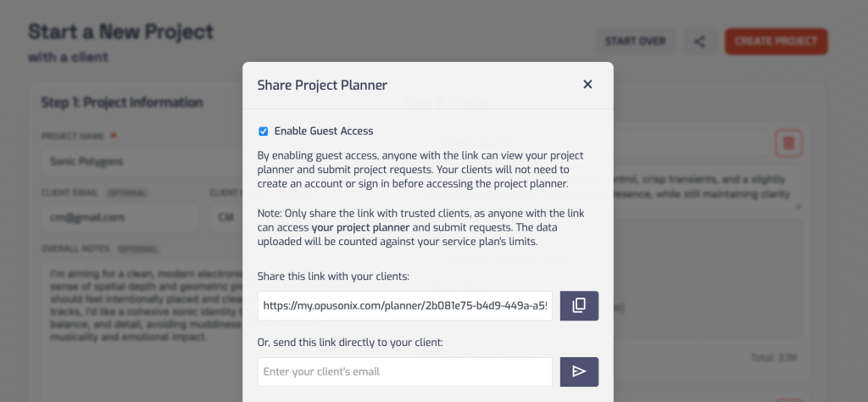Close the Share Project Planner dialog

tap(587, 84)
